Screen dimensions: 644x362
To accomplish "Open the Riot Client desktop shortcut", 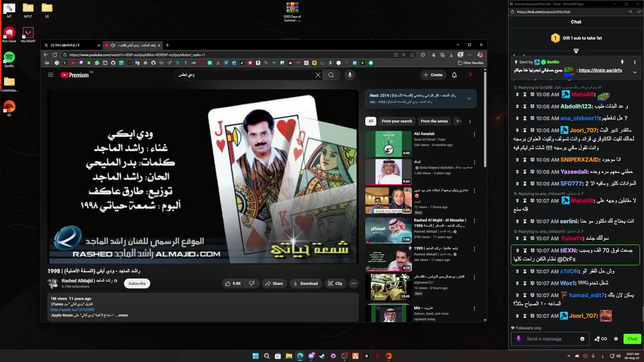I will tap(9, 35).
